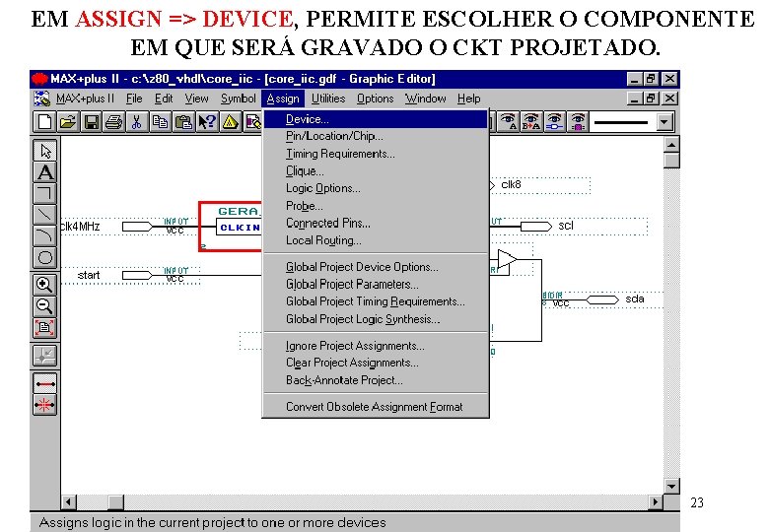Click the horizontal scrollbar right arrow

click(656, 502)
